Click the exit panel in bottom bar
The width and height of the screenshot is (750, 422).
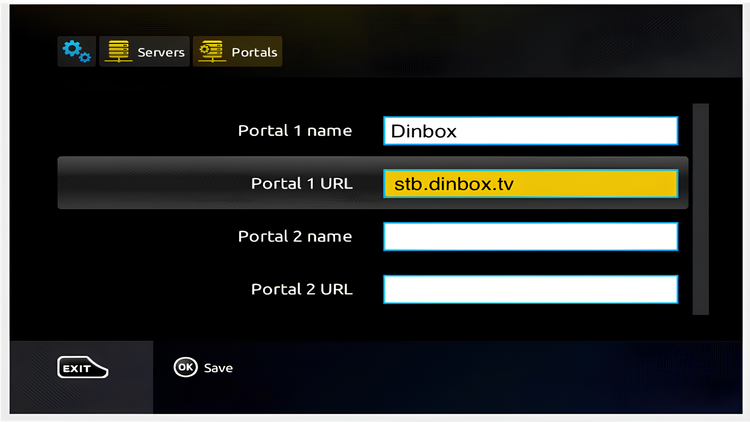(81, 377)
